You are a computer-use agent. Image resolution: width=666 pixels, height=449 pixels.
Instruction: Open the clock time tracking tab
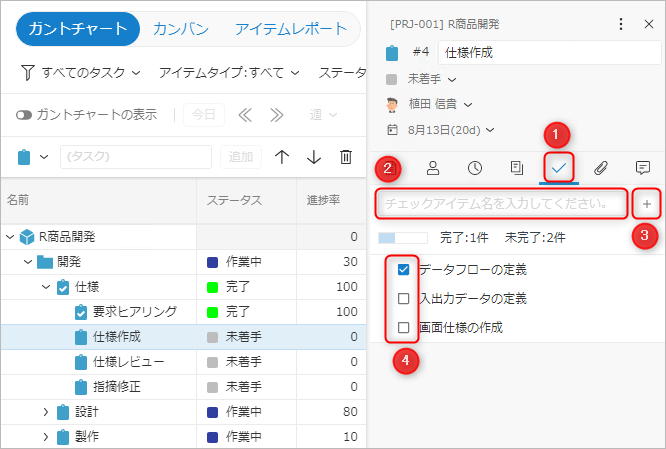tap(475, 167)
